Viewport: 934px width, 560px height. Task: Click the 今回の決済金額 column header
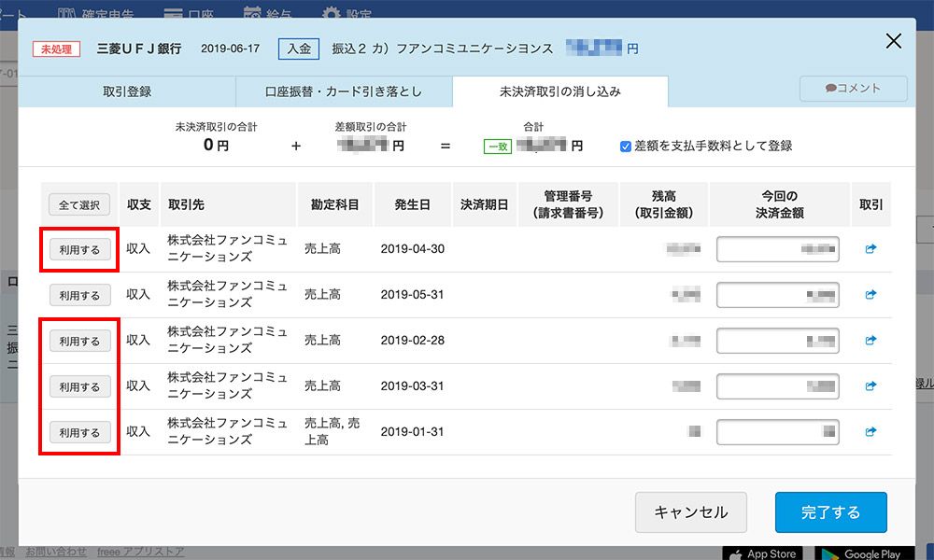click(780, 204)
